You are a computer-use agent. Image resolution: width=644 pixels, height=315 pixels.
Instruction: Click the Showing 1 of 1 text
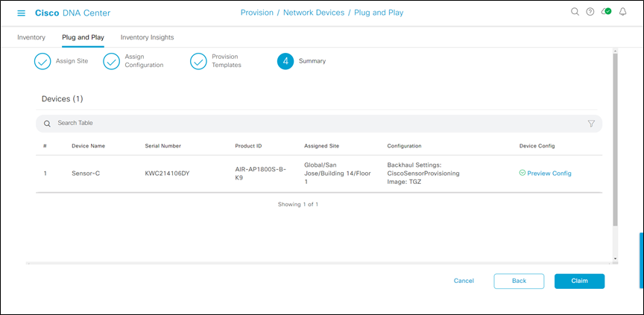(298, 204)
